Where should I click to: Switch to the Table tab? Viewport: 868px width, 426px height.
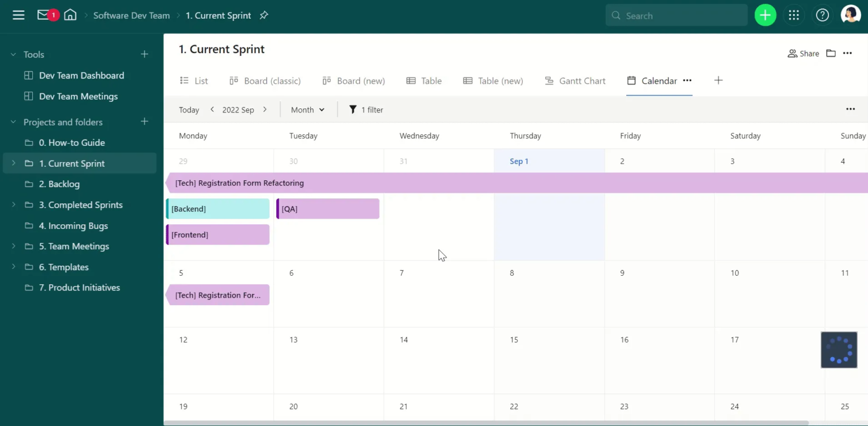click(x=424, y=81)
